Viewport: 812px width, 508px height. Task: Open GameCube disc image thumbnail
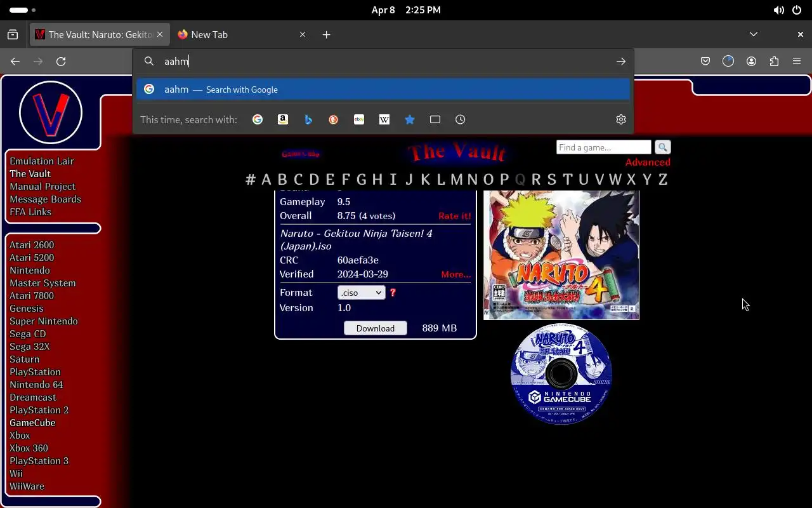tap(561, 374)
